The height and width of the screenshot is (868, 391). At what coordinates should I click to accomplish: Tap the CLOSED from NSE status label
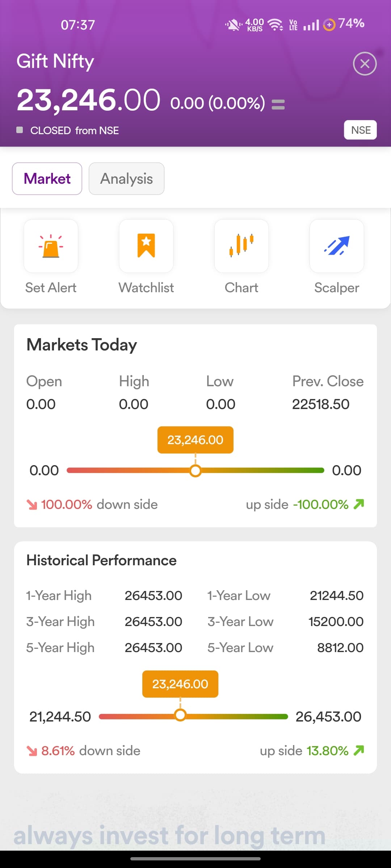coord(74,131)
